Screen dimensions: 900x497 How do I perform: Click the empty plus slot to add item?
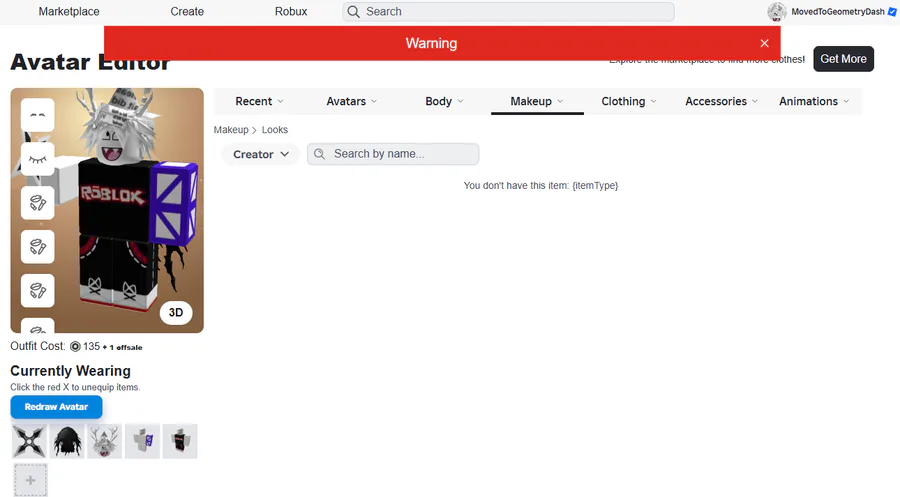(x=30, y=480)
